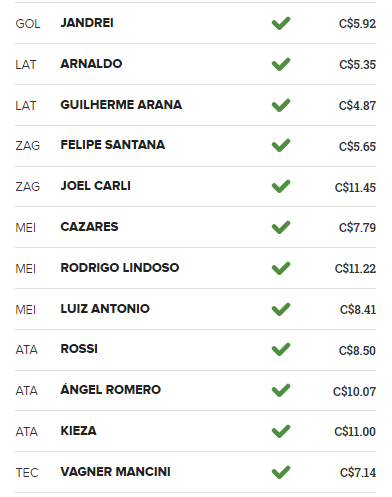Click Luiz Antonio's green check icon

[x=281, y=309]
